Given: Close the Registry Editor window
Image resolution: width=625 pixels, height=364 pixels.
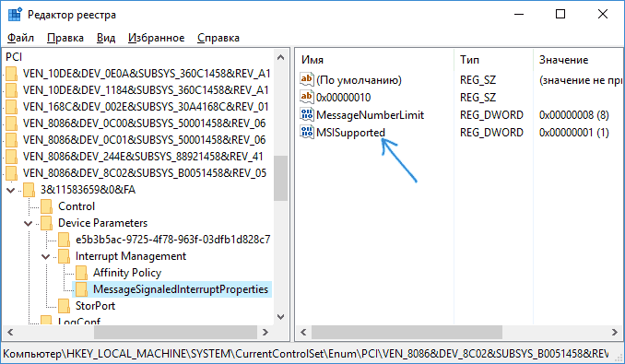Looking at the screenshot, I should point(603,15).
